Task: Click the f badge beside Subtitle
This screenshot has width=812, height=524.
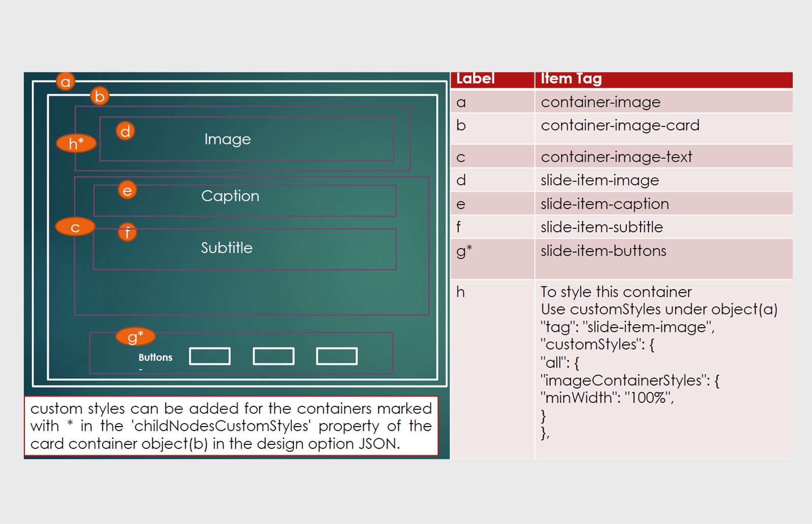Action: pyautogui.click(x=127, y=232)
